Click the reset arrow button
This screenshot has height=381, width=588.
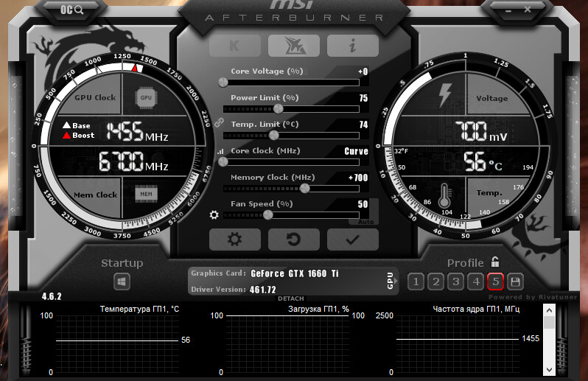[x=293, y=240]
